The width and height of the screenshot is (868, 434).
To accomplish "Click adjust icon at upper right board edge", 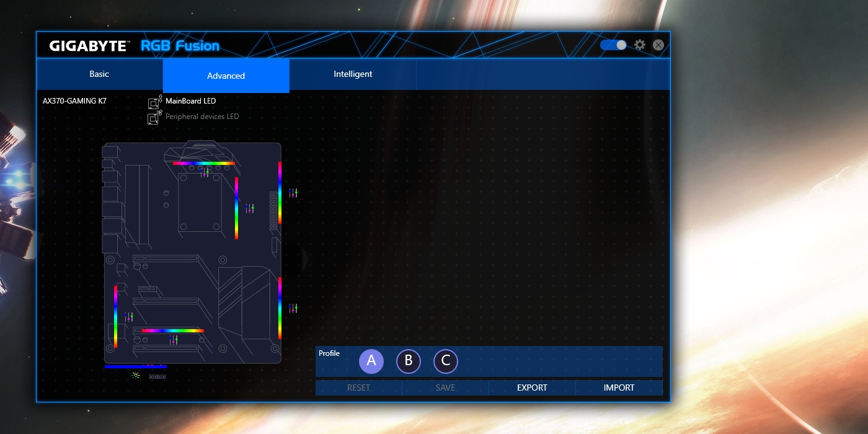I will 293,193.
